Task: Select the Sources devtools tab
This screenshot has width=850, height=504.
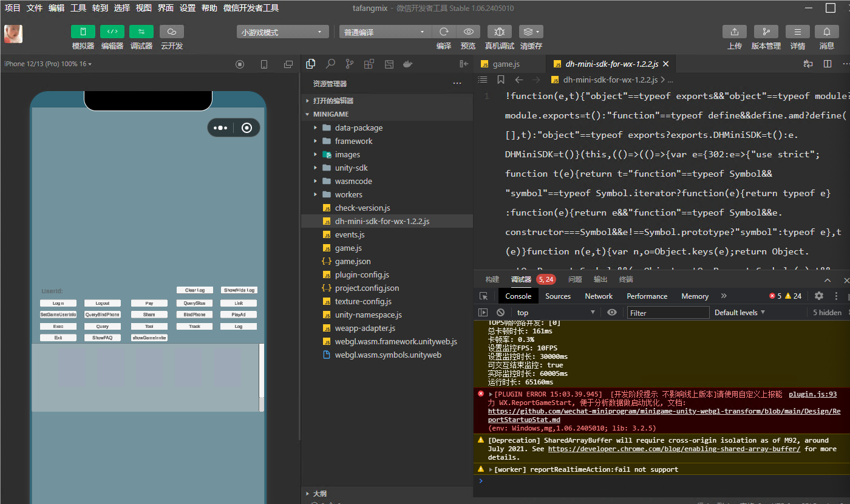Action: point(558,296)
